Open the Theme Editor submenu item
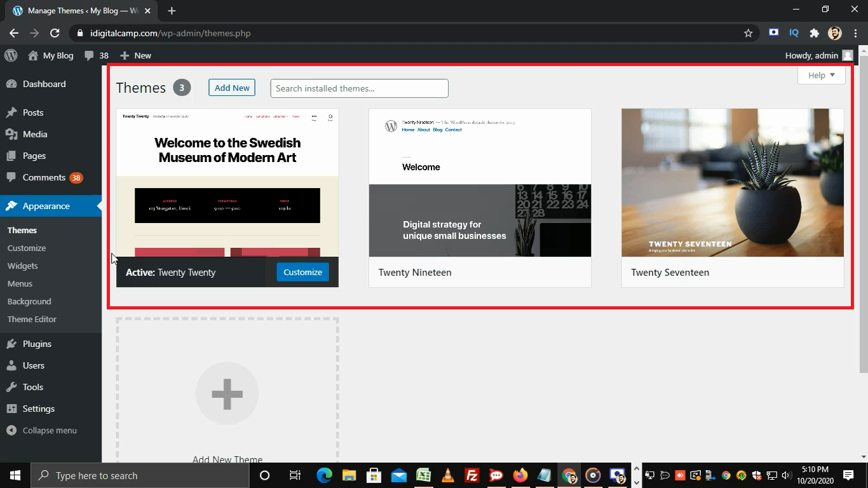Screen dimensions: 868x488 pyautogui.click(x=32, y=319)
